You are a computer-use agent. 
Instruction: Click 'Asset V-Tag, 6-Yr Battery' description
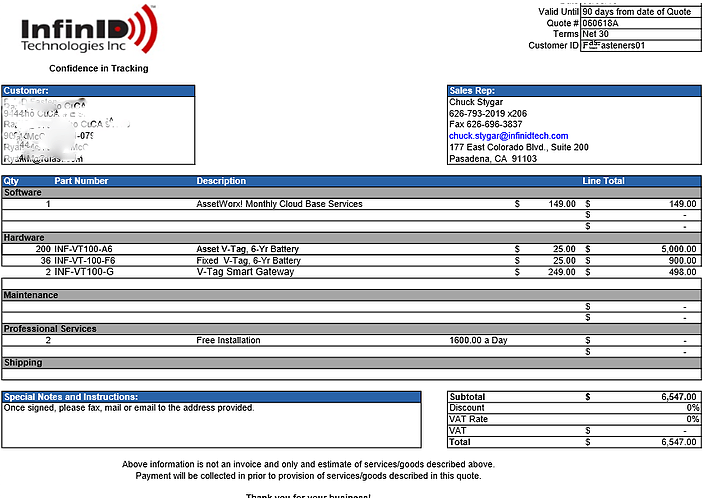(247, 249)
